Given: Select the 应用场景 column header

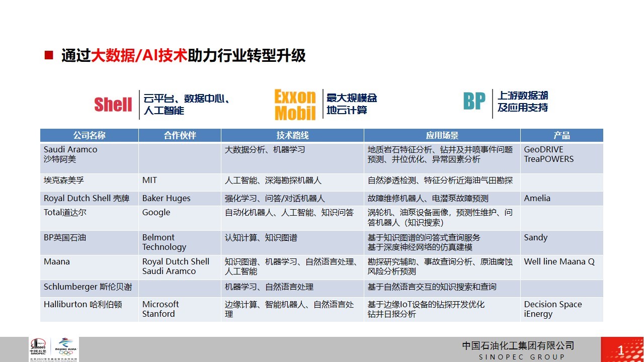Looking at the screenshot, I should click(x=442, y=136).
